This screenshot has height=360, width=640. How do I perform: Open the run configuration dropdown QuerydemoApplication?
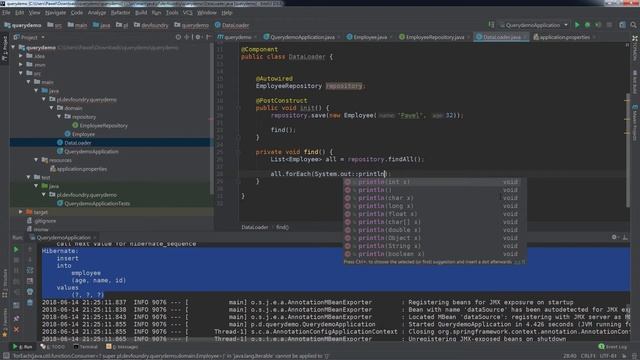(x=533, y=25)
